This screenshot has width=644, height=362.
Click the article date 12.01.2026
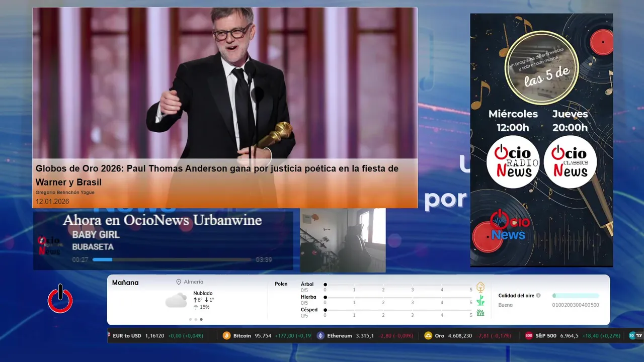coord(52,202)
